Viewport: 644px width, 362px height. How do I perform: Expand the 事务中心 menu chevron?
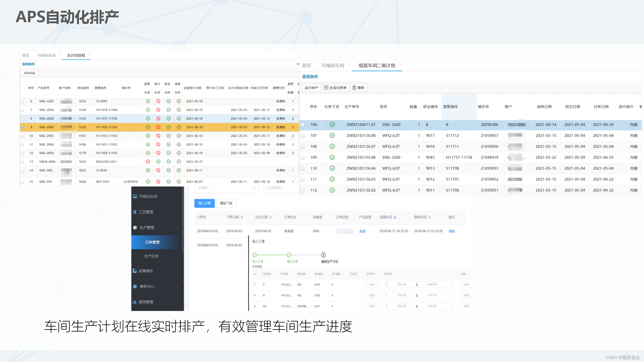tap(177, 286)
